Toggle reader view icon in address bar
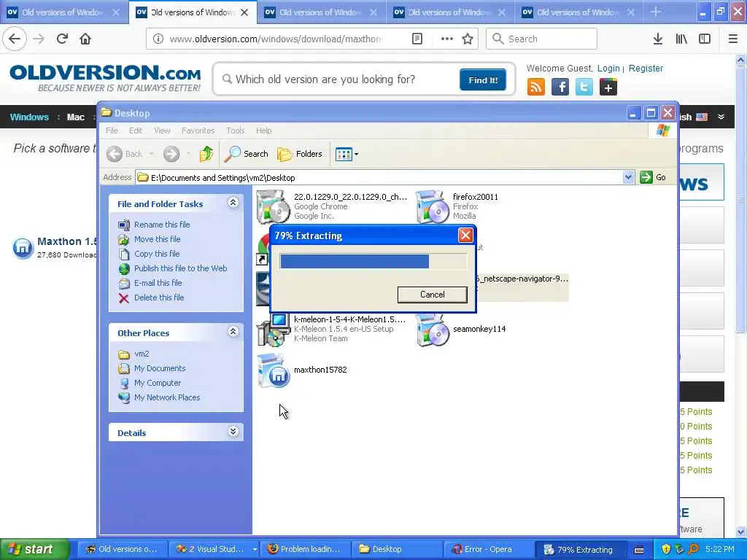 417,39
